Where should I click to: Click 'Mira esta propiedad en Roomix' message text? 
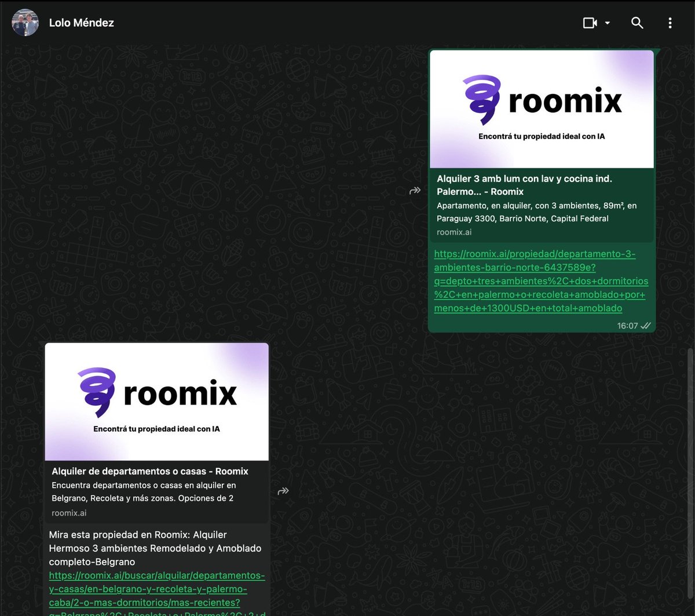click(155, 548)
